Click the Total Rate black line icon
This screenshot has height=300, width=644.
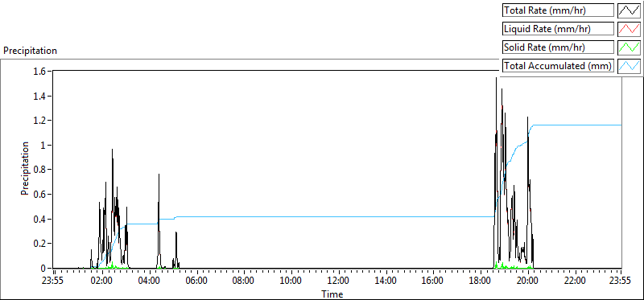[x=630, y=10]
